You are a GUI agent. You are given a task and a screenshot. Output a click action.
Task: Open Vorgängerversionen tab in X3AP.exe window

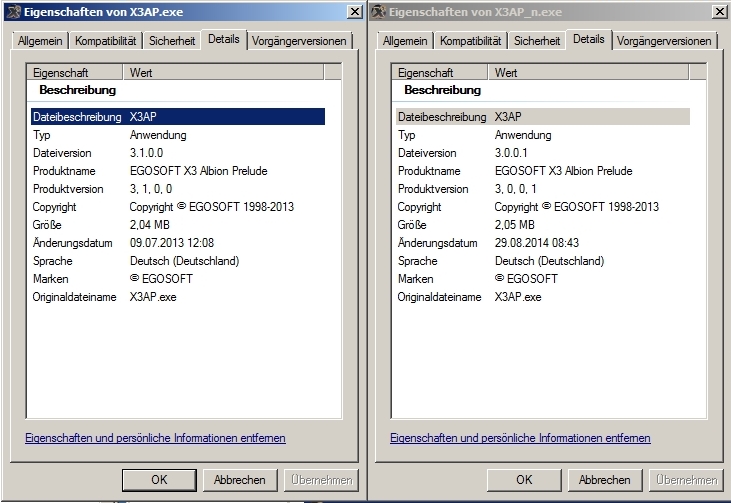(299, 41)
